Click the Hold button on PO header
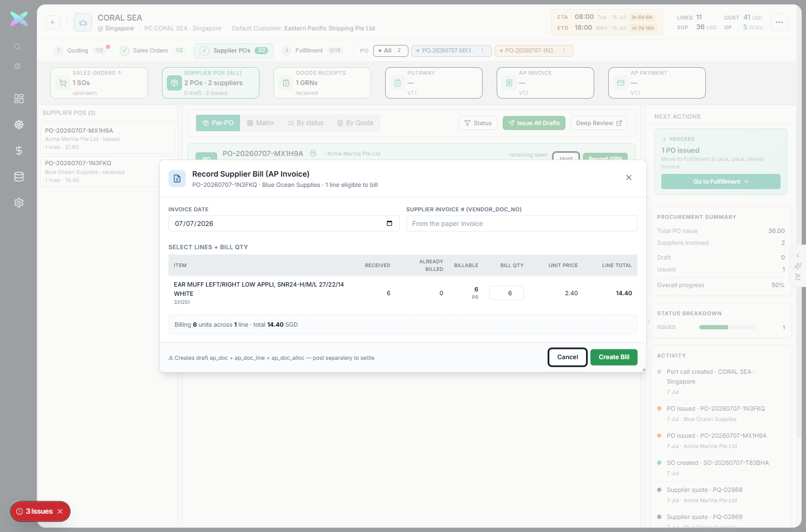 [566, 157]
